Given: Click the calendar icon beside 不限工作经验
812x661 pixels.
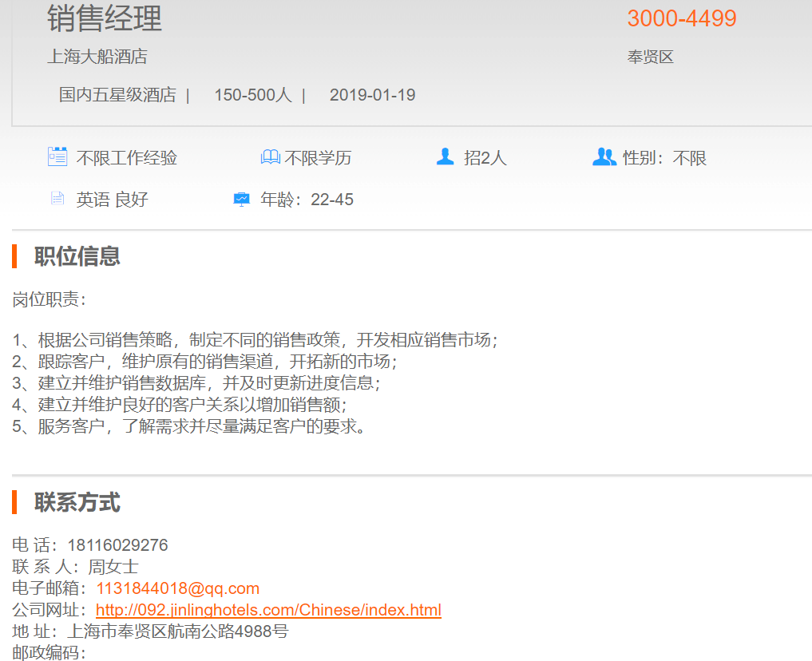Looking at the screenshot, I should point(57,156).
